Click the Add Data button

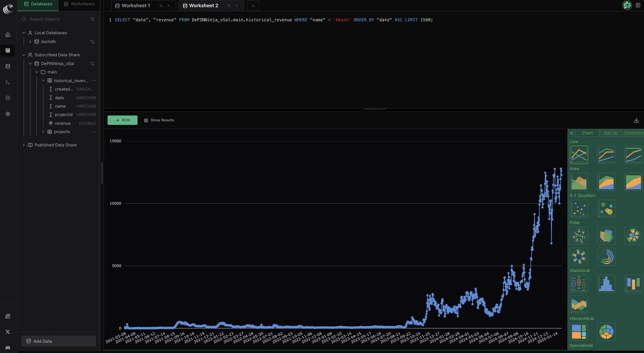pos(58,341)
